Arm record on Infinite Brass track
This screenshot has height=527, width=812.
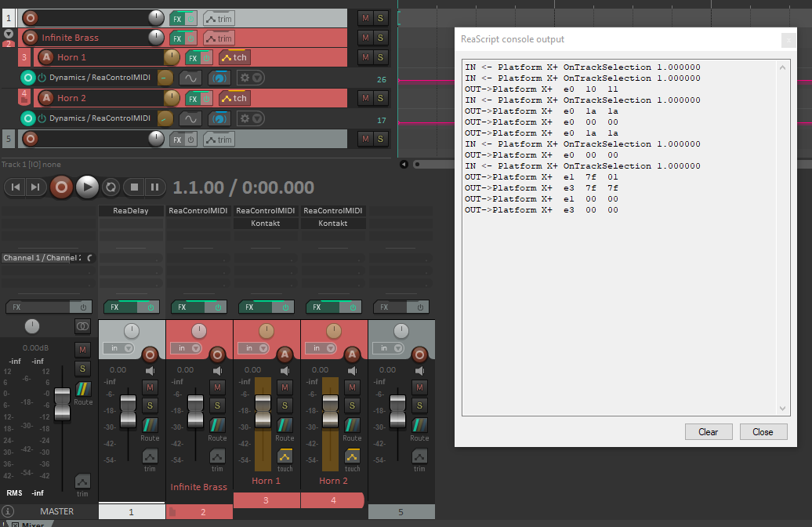[31, 38]
